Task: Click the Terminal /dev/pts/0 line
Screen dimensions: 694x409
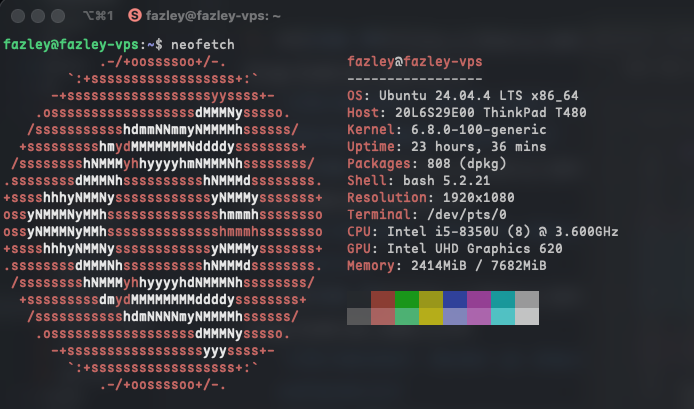Action: tap(427, 215)
